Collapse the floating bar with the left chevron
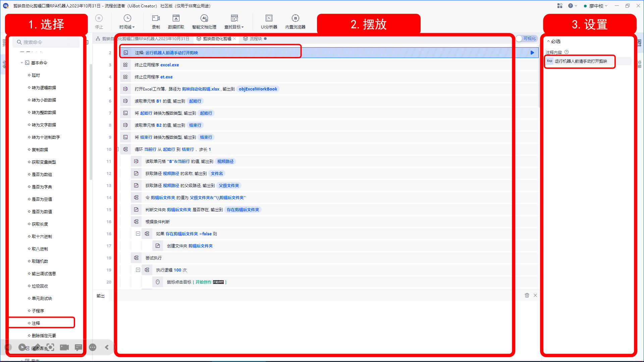This screenshot has height=362, width=644. 107,347
